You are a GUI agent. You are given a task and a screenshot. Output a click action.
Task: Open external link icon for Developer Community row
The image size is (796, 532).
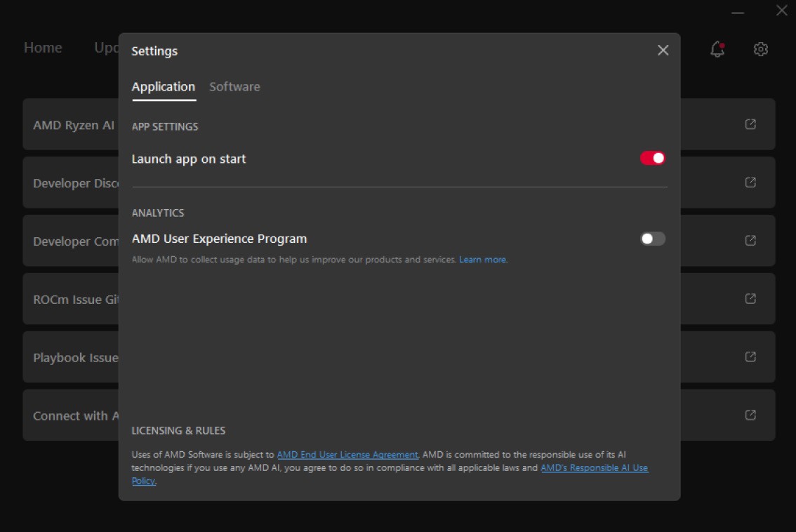pyautogui.click(x=750, y=241)
